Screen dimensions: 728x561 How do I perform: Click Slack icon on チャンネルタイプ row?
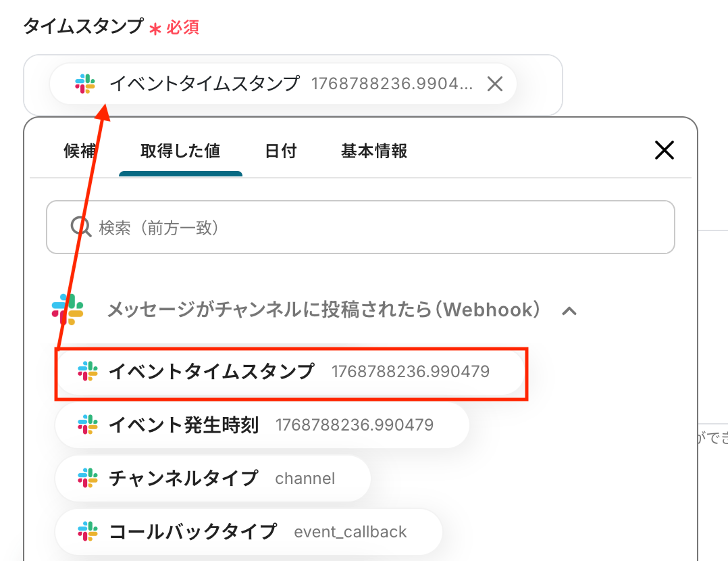[88, 479]
